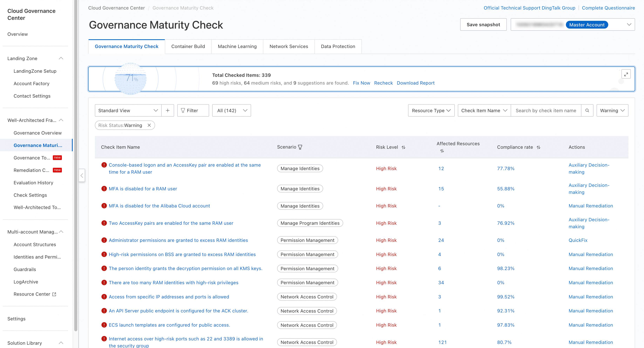Click the expand icon in summary banner
Image resolution: width=644 pixels, height=348 pixels.
(x=626, y=74)
